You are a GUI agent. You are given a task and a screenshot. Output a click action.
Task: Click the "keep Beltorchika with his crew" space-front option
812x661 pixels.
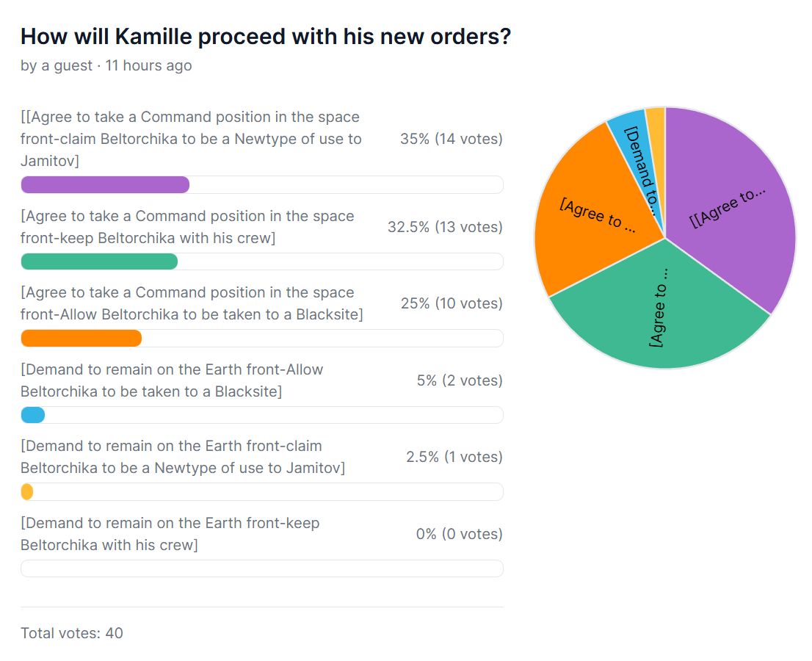pyautogui.click(x=187, y=227)
